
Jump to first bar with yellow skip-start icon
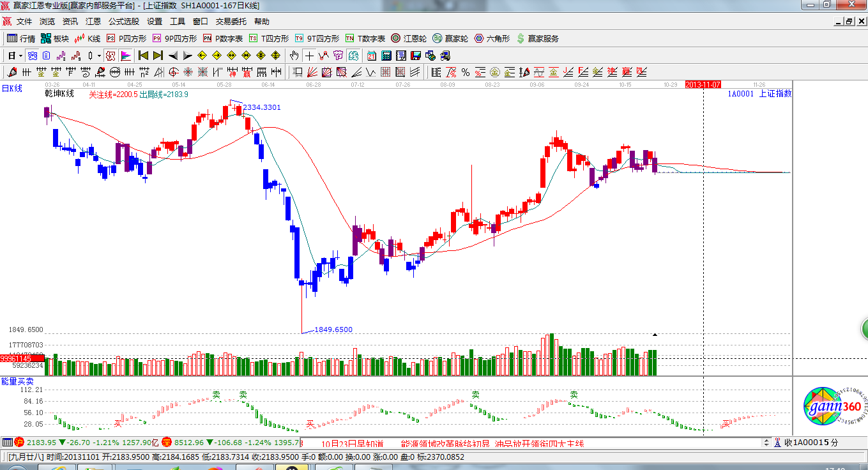[x=144, y=56]
